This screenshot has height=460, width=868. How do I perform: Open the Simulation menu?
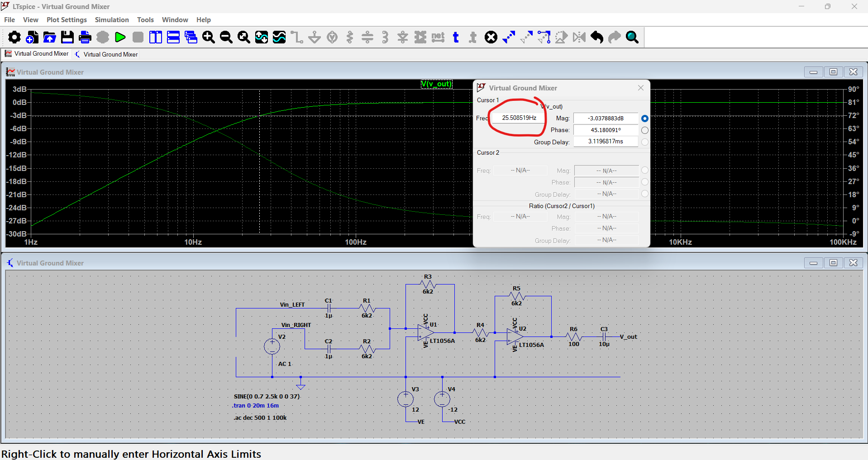click(112, 20)
